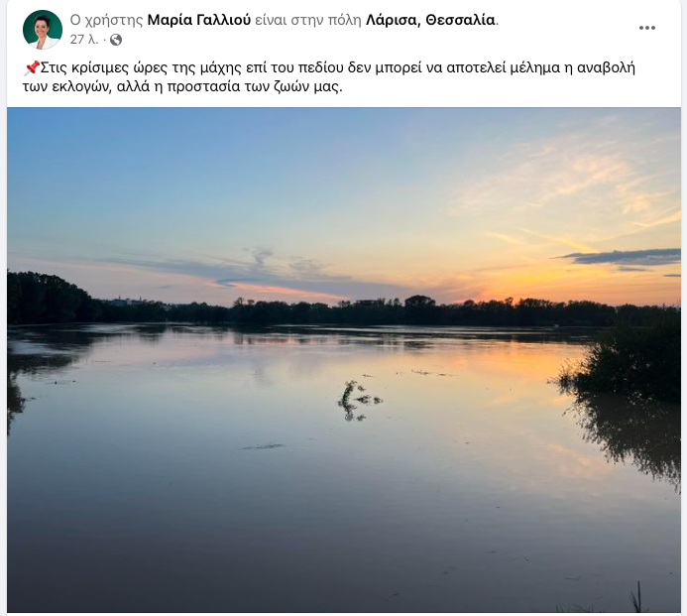Click the floating branch in the photo water
The width and height of the screenshot is (687, 616).
pyautogui.click(x=359, y=401)
